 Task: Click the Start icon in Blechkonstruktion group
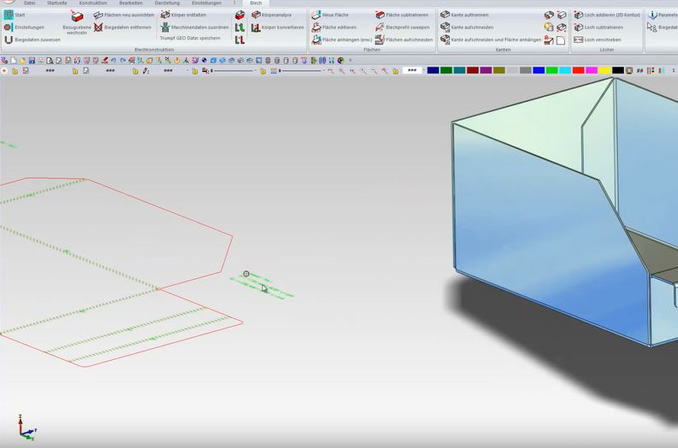pyautogui.click(x=8, y=15)
